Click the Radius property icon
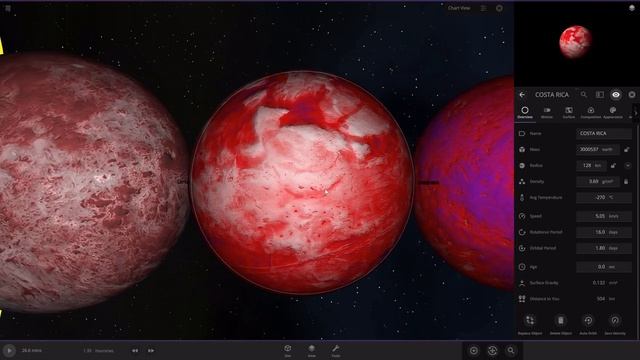This screenshot has height=360, width=640. [522, 165]
